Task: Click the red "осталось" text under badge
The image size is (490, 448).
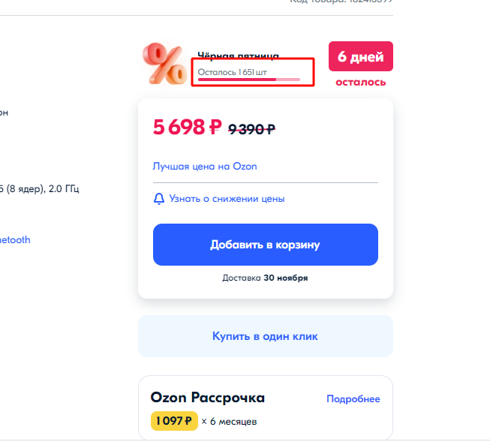Action: point(361,82)
